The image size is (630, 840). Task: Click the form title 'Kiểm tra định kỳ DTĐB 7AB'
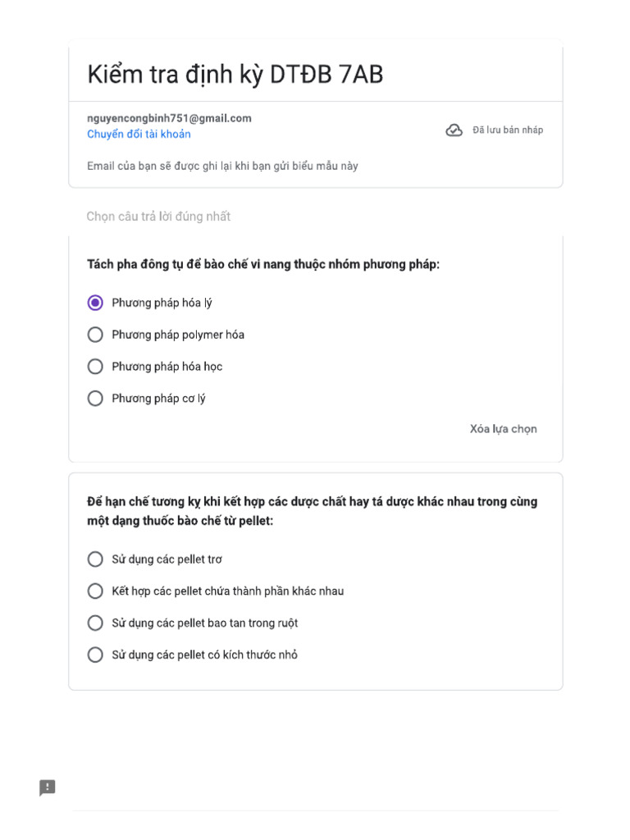235,75
